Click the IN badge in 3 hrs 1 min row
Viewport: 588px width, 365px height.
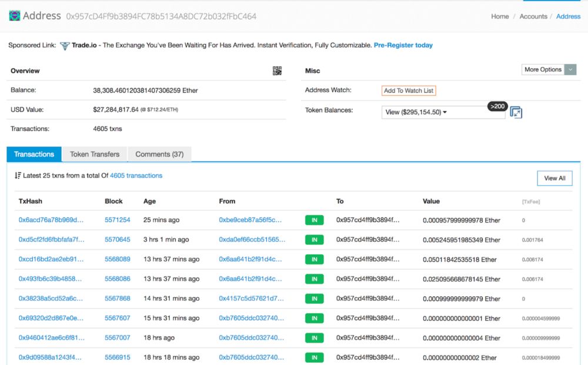[x=314, y=240]
